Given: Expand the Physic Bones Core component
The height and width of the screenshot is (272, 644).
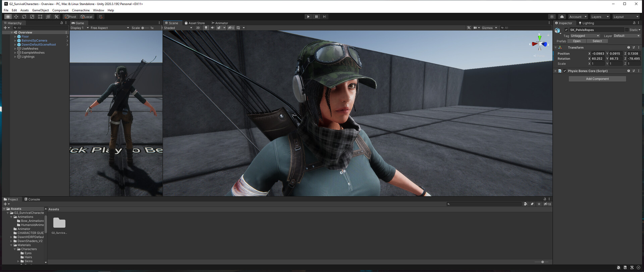Looking at the screenshot, I should coord(556,71).
